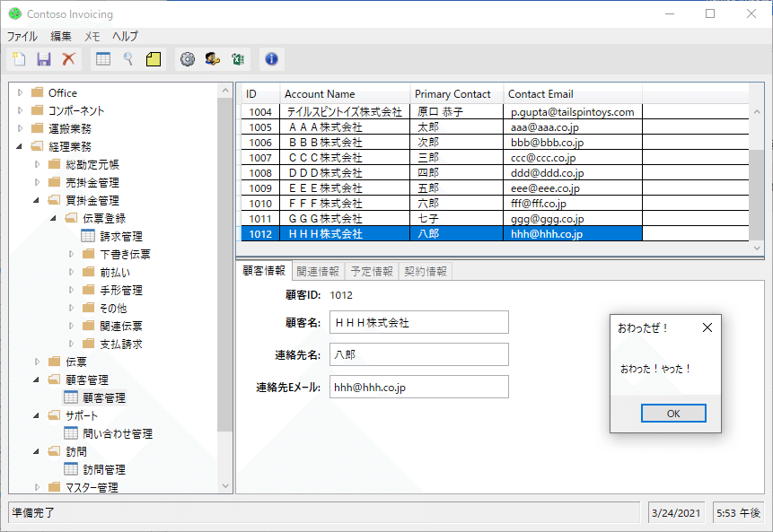The height and width of the screenshot is (532, 773).
Task: Click the yellow note toolbar icon
Action: click(154, 59)
